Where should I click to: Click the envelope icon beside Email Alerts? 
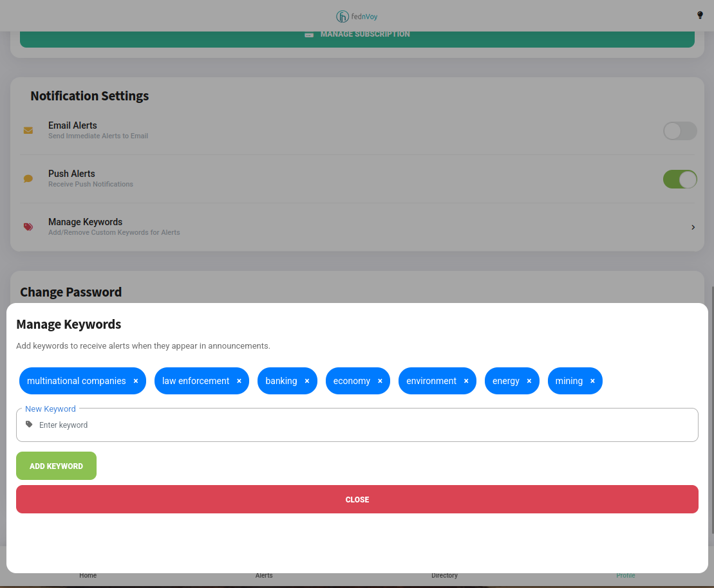(28, 131)
